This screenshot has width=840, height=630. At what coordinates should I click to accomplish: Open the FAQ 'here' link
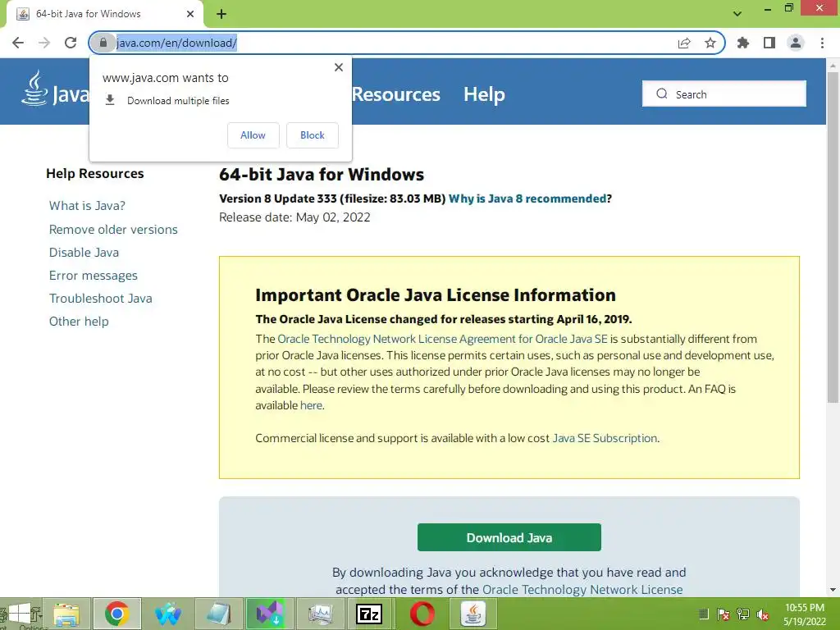pyautogui.click(x=311, y=405)
